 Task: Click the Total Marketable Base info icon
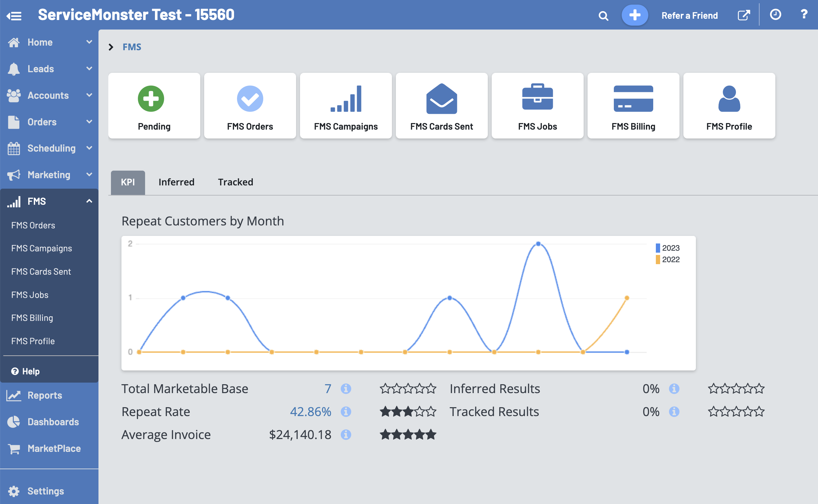(346, 389)
